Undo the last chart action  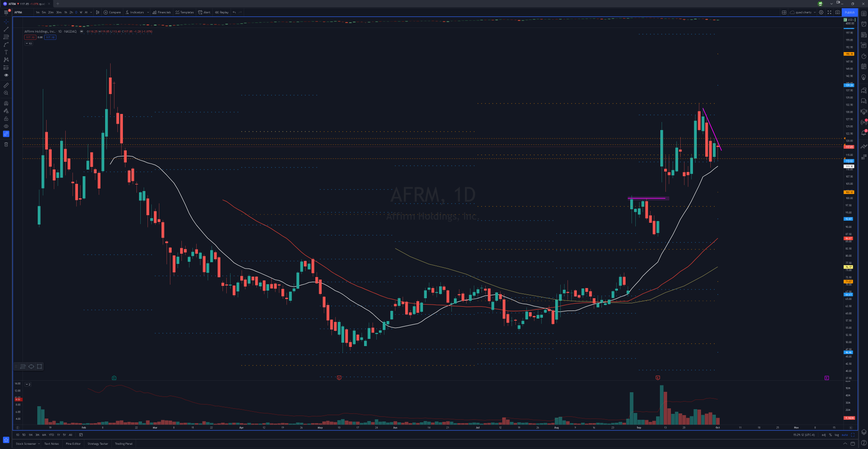234,12
